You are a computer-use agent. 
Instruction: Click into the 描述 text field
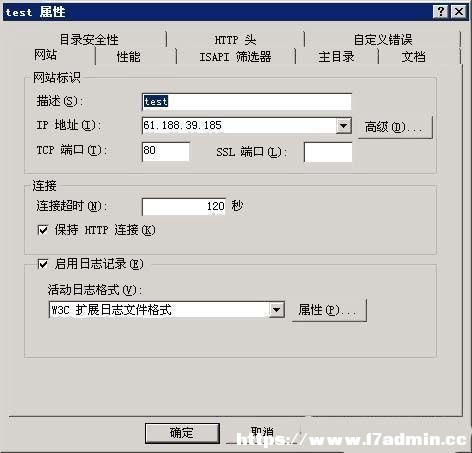point(247,102)
